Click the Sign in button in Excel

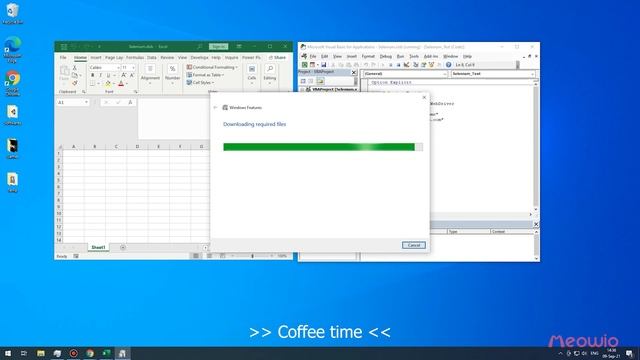click(218, 47)
